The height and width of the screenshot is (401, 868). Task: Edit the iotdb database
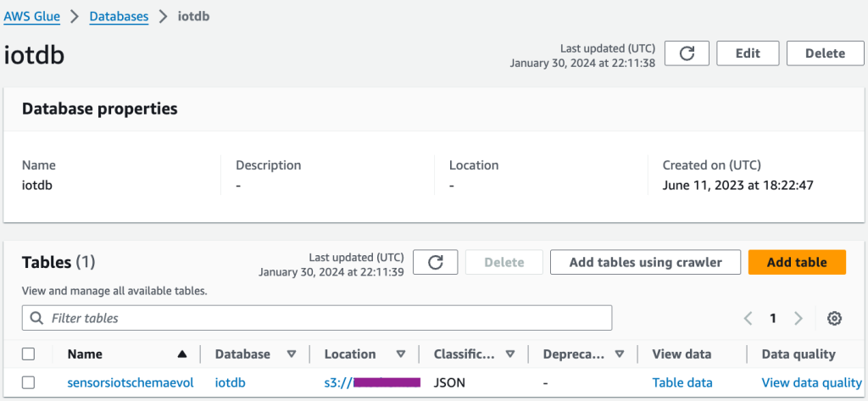point(748,53)
